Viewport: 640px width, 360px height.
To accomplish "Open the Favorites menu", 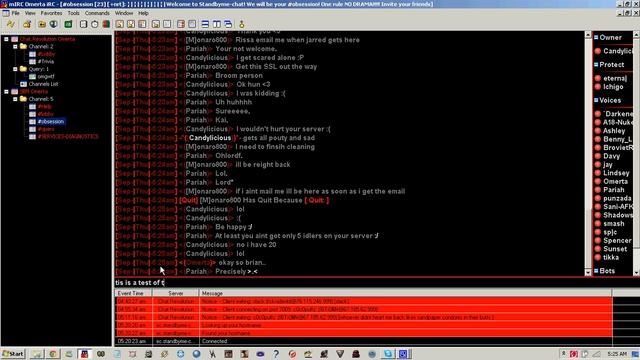I will point(51,13).
